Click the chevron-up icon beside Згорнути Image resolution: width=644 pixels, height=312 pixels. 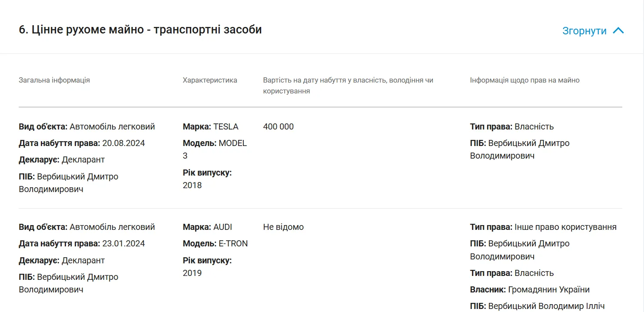tap(618, 31)
